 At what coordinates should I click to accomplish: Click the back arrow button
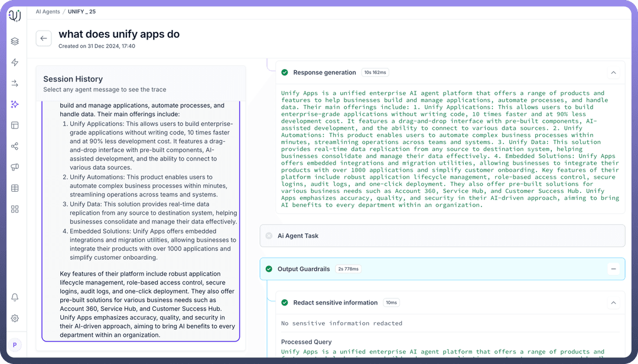pyautogui.click(x=44, y=38)
